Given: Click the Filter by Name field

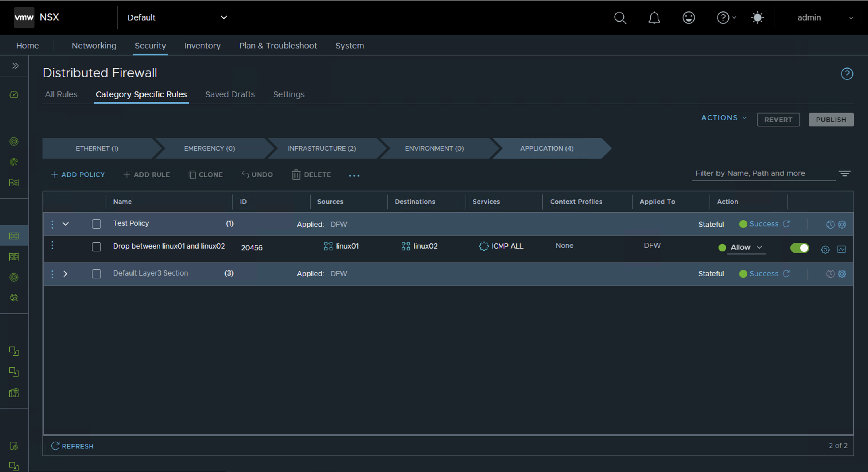Looking at the screenshot, I should point(763,173).
